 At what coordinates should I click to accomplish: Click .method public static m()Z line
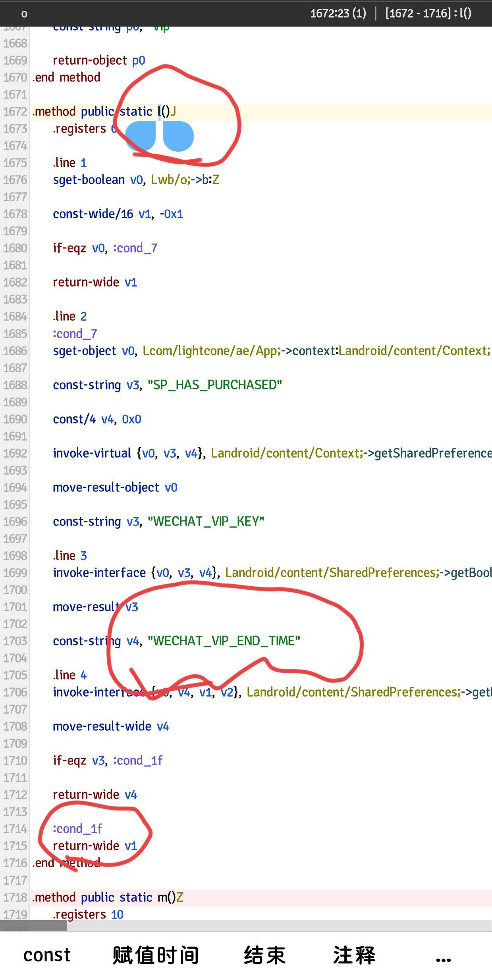click(108, 897)
